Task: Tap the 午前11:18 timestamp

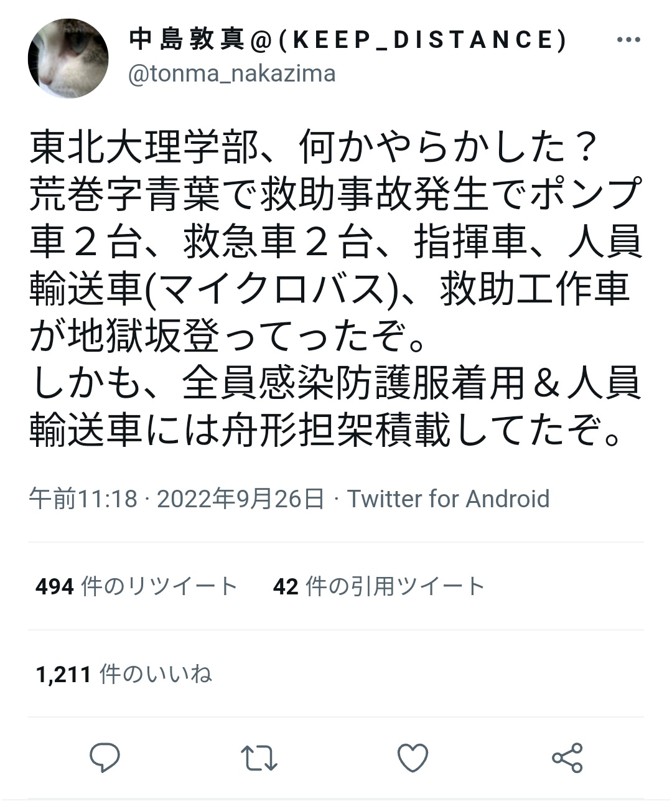Action: point(83,499)
